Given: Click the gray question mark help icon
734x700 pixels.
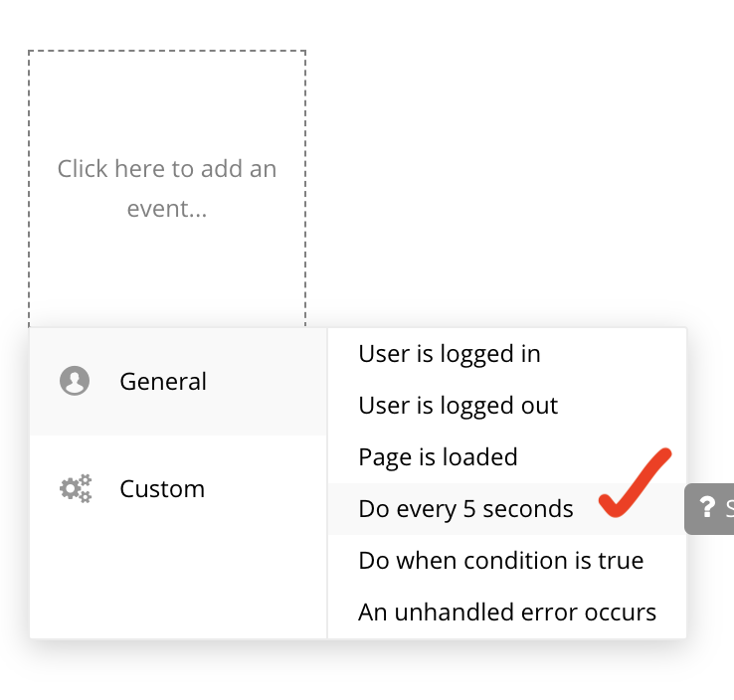Looking at the screenshot, I should tap(707, 508).
